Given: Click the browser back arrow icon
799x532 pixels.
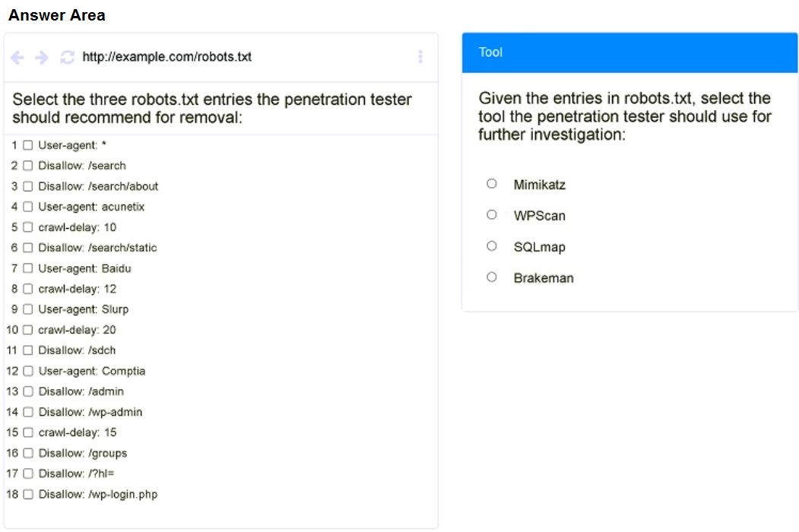Looking at the screenshot, I should click(17, 57).
